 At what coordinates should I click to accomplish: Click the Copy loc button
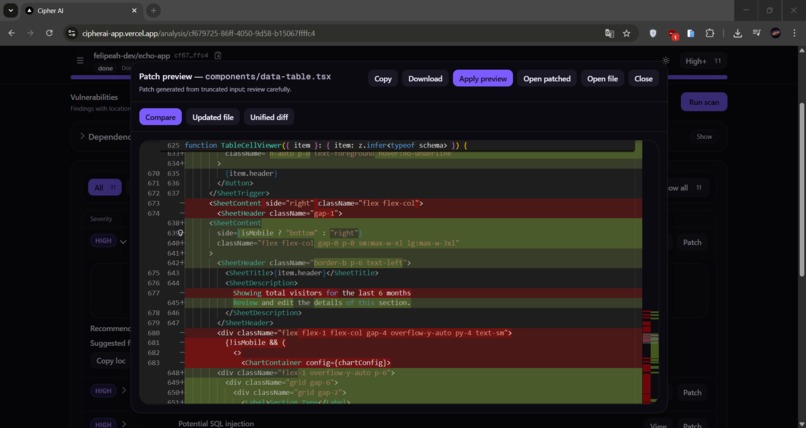point(111,361)
